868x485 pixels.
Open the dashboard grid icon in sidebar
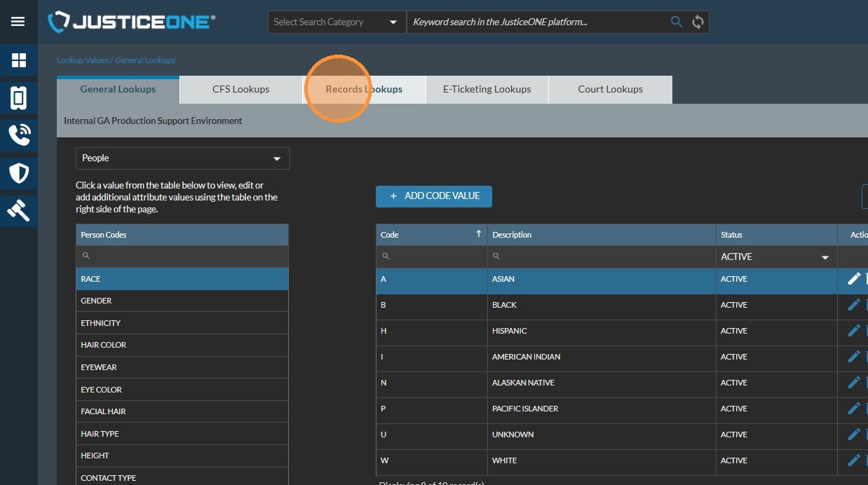coord(19,60)
